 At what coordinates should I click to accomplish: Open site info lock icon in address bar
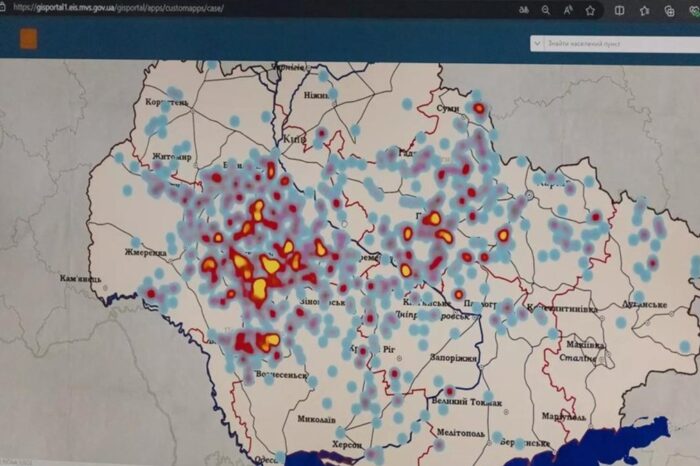(5, 8)
